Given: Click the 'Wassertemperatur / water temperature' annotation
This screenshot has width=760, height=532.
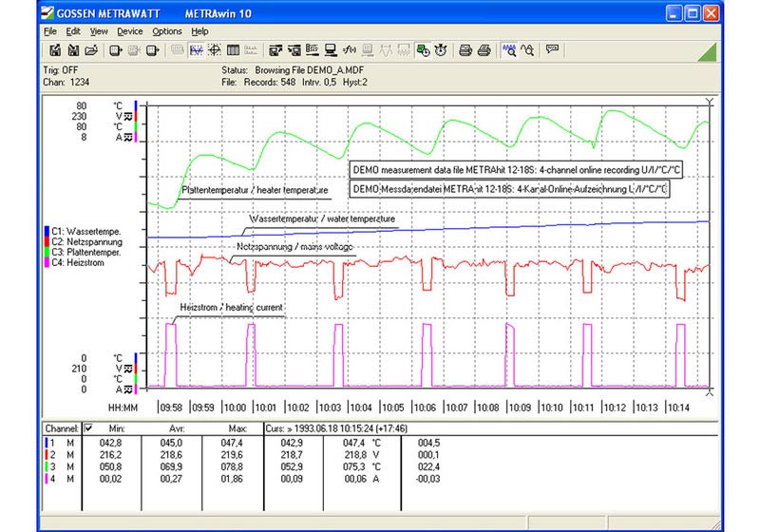Looking at the screenshot, I should click(322, 219).
